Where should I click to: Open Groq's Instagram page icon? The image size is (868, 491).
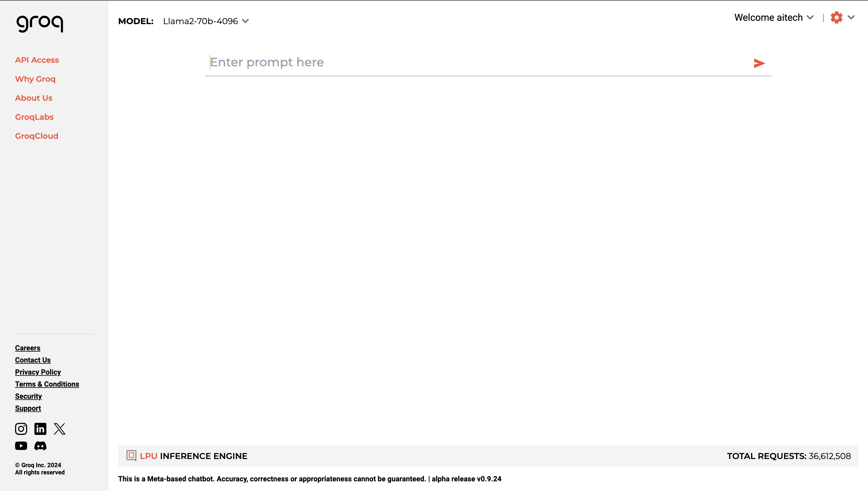pos(21,429)
